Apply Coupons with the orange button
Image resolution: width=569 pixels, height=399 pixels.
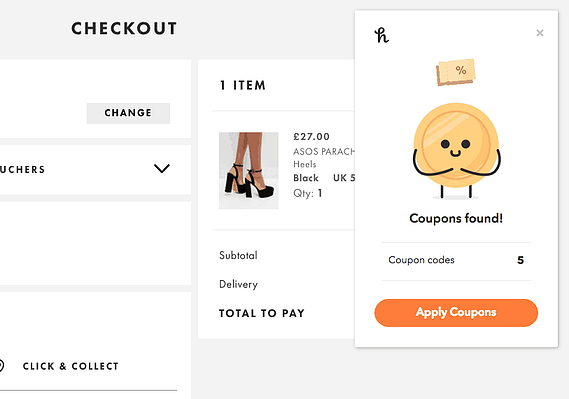point(456,313)
